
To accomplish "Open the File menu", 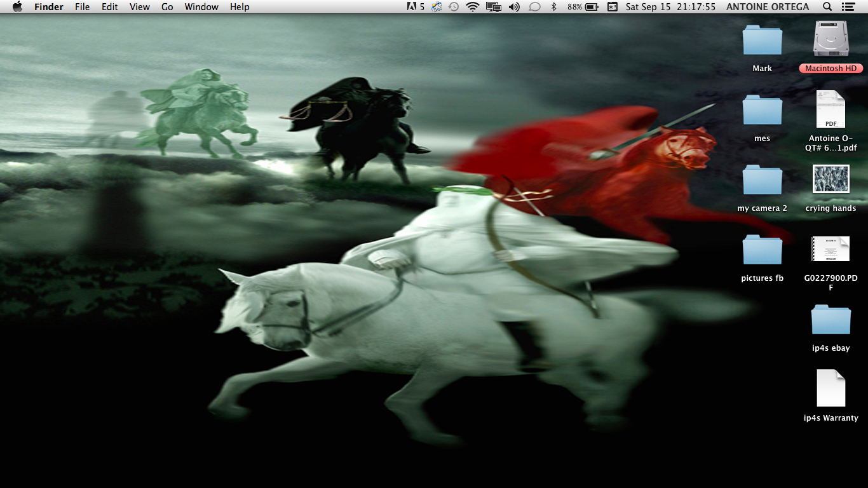I will (x=82, y=7).
